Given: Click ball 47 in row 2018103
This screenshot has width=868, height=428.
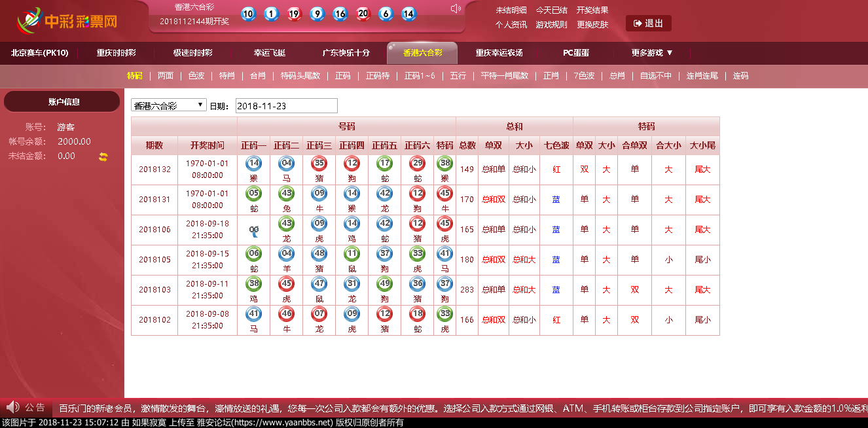Looking at the screenshot, I should coord(319,284).
